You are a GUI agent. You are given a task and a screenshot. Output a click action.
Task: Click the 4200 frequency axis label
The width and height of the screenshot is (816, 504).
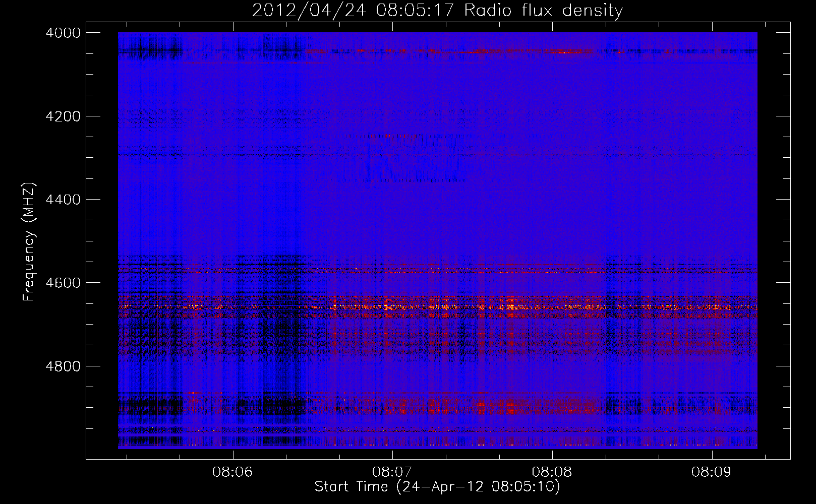(63, 116)
